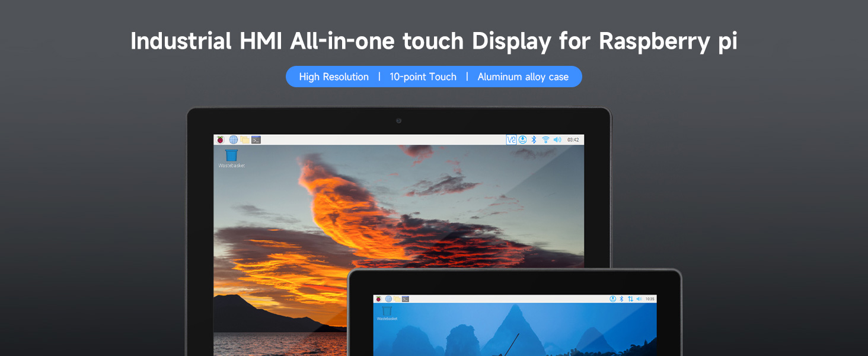Launch the web browser on the small display
This screenshot has width=868, height=356.
(x=388, y=299)
